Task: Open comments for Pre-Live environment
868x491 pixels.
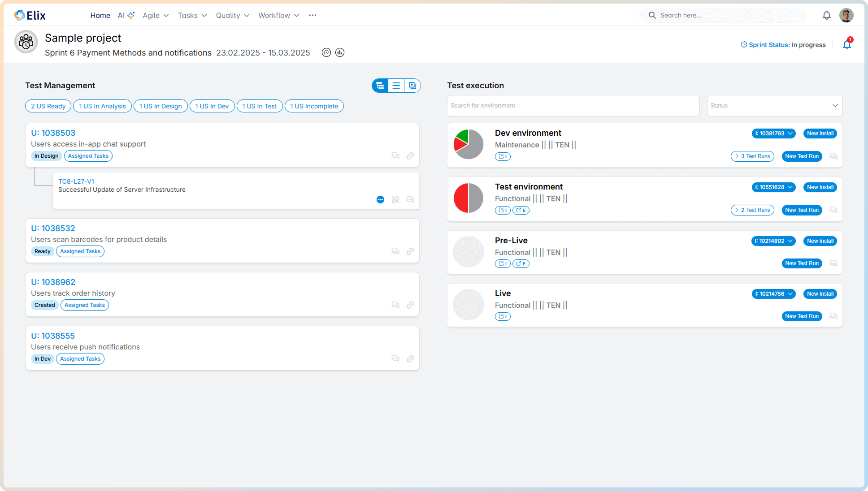Action: pos(833,263)
